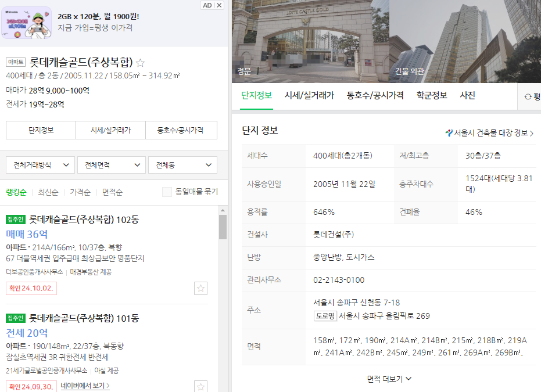Click the 101동 listing title

[x=84, y=318]
